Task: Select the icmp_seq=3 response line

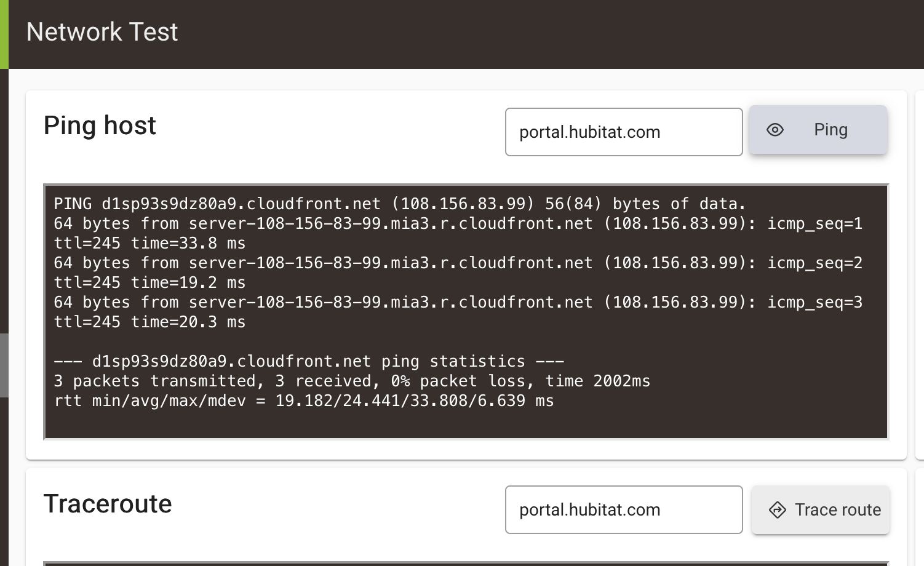Action: [458, 312]
